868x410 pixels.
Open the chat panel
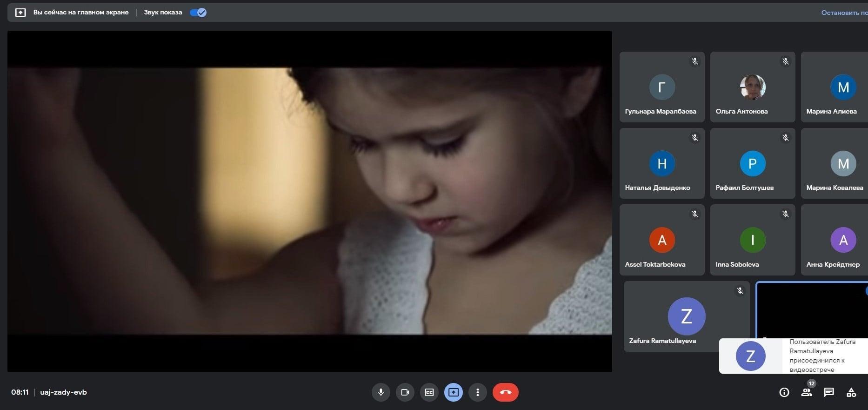[x=828, y=392]
